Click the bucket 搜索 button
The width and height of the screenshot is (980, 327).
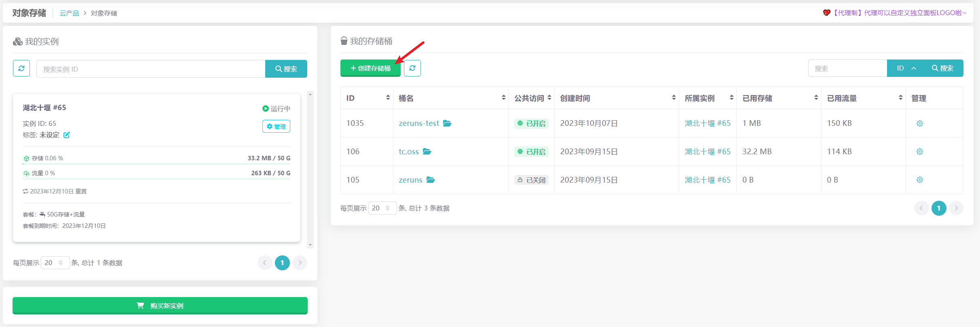coord(943,68)
